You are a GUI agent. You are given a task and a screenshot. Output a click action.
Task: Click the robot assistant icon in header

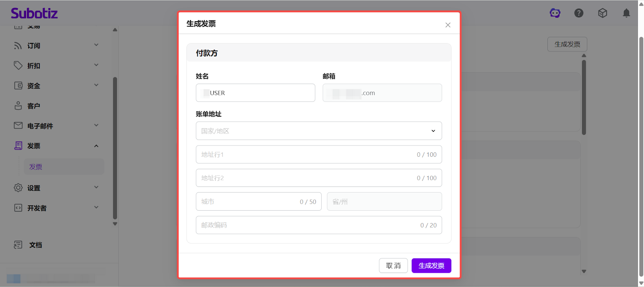pos(555,13)
